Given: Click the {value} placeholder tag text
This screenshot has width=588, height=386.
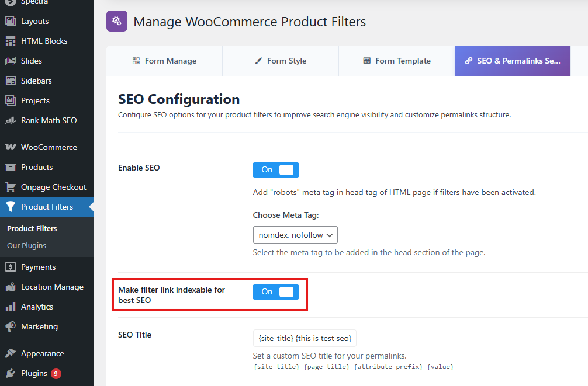Looking at the screenshot, I should click(440, 367).
